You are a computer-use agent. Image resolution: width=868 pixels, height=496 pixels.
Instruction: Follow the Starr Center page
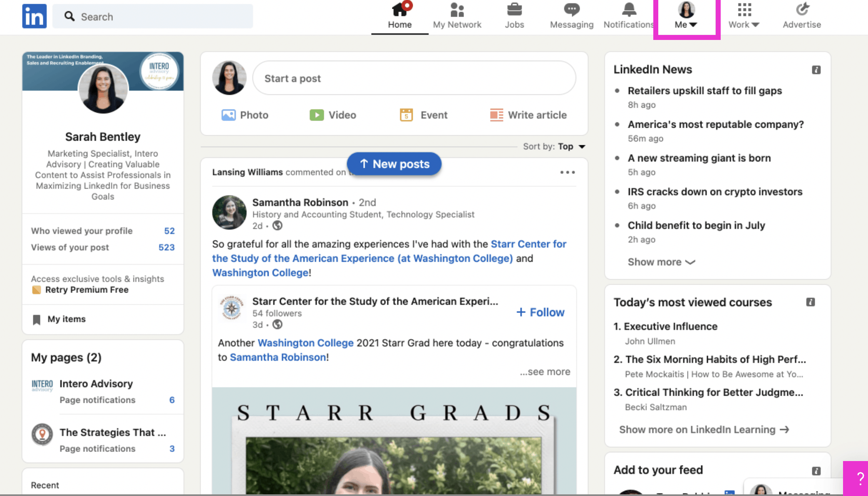tap(540, 312)
